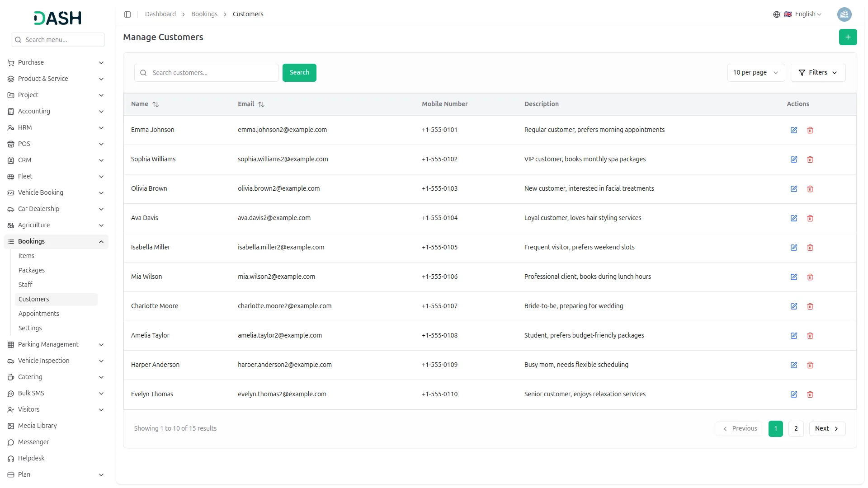Delete Sophia Williams using trash icon
Image resolution: width=868 pixels, height=488 pixels.
click(810, 160)
